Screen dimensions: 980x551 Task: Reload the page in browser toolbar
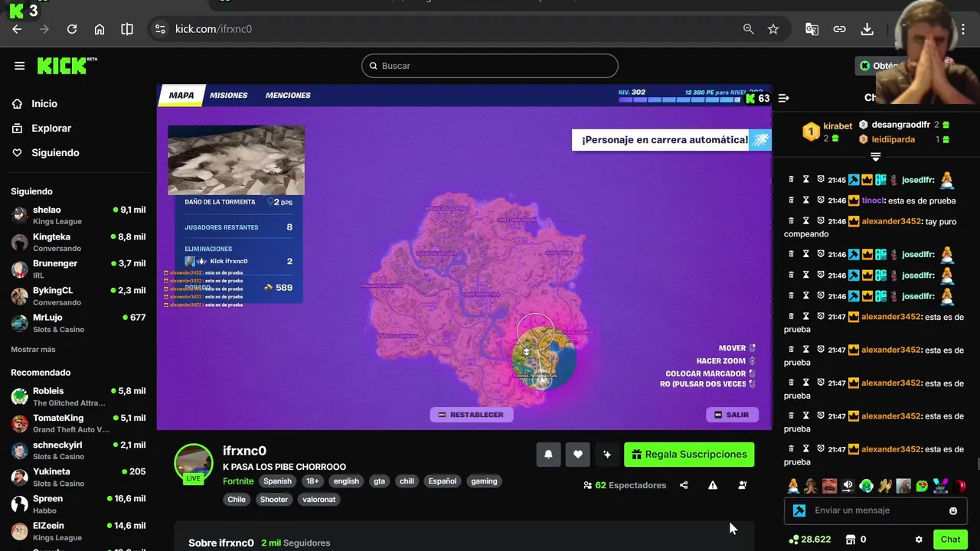tap(72, 29)
